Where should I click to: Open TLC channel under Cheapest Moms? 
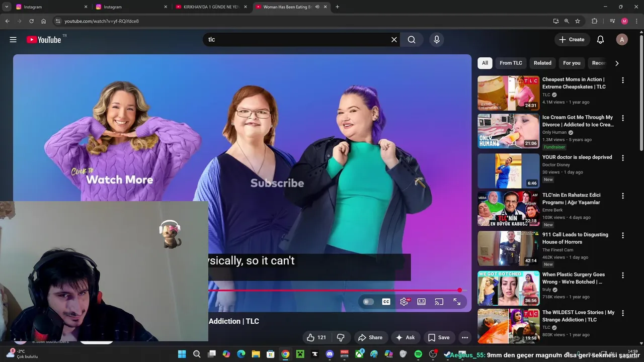pyautogui.click(x=546, y=95)
